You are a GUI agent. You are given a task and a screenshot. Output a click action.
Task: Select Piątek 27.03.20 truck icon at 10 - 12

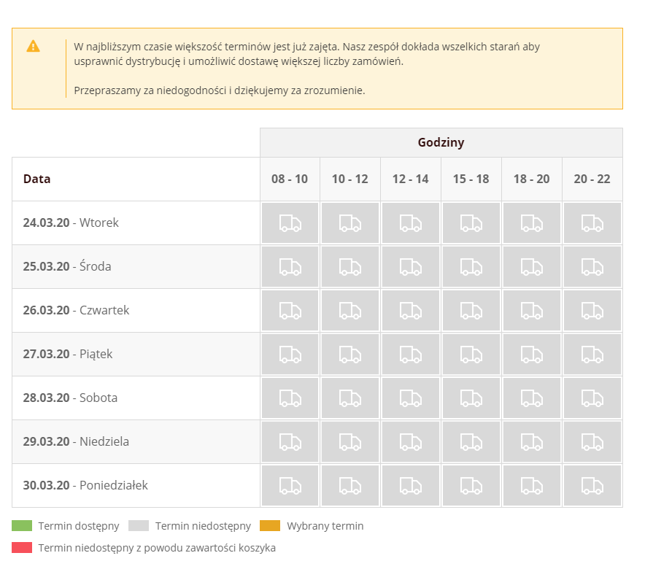(350, 354)
